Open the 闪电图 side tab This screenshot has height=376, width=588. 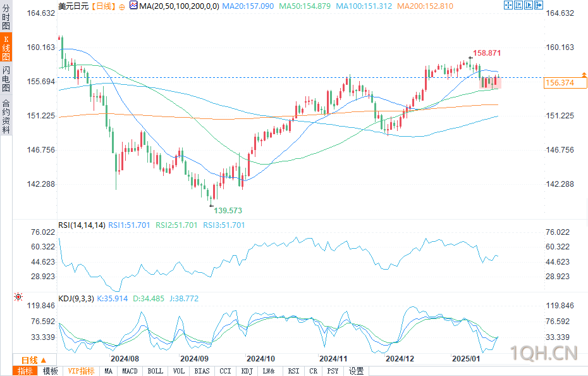tap(6, 78)
